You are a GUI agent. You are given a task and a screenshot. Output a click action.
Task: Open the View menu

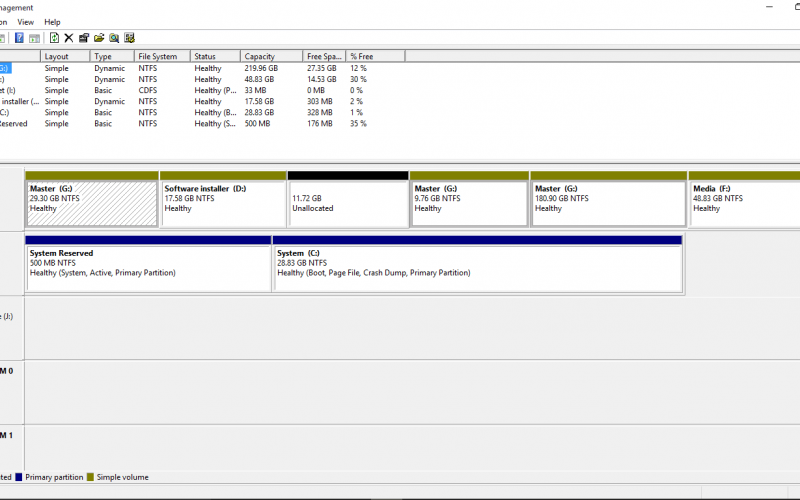click(x=26, y=22)
